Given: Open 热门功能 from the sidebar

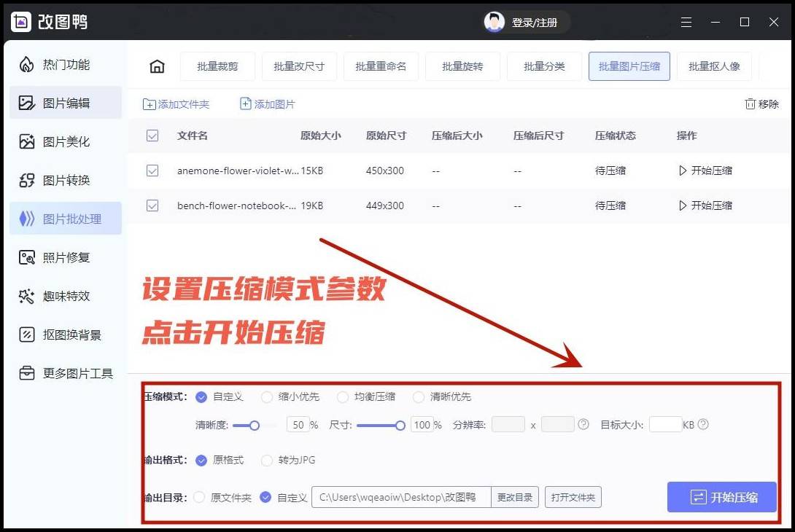Looking at the screenshot, I should click(x=66, y=64).
